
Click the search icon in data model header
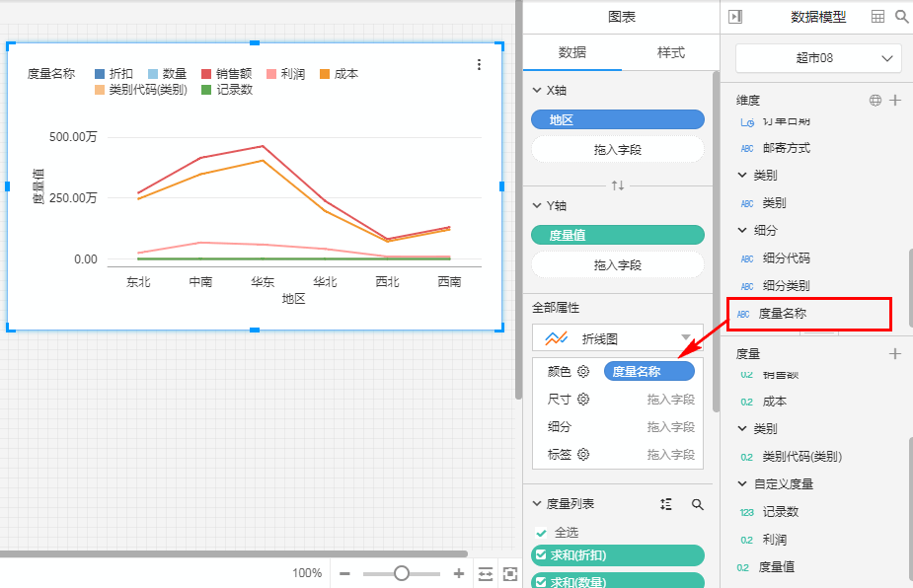tap(901, 17)
